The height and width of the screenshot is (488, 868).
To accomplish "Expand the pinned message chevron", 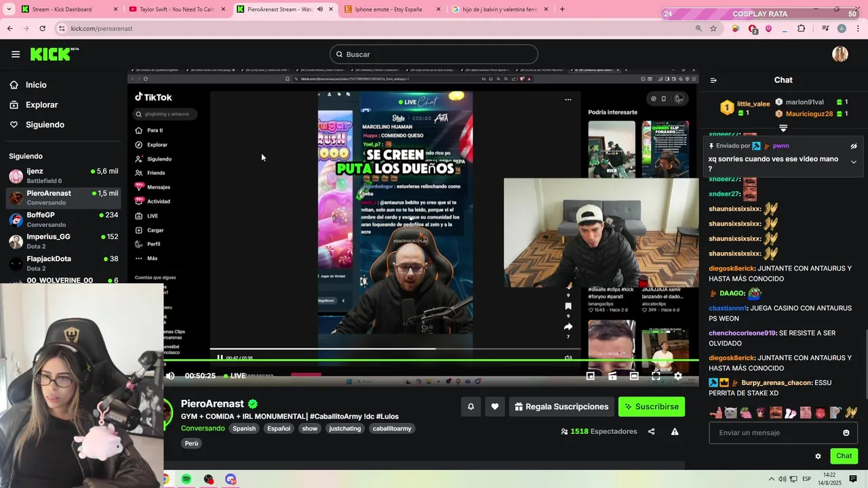I will 854,162.
